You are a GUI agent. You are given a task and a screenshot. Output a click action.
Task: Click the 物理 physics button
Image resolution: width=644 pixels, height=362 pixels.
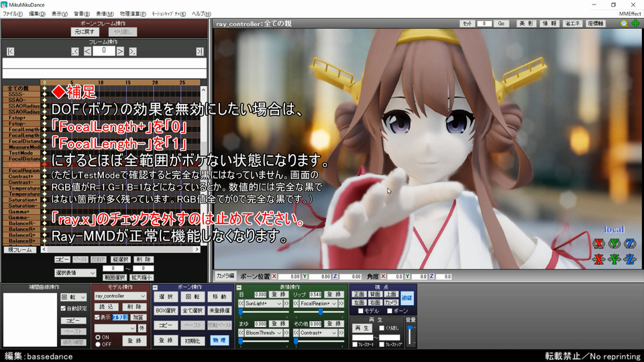coord(219,341)
